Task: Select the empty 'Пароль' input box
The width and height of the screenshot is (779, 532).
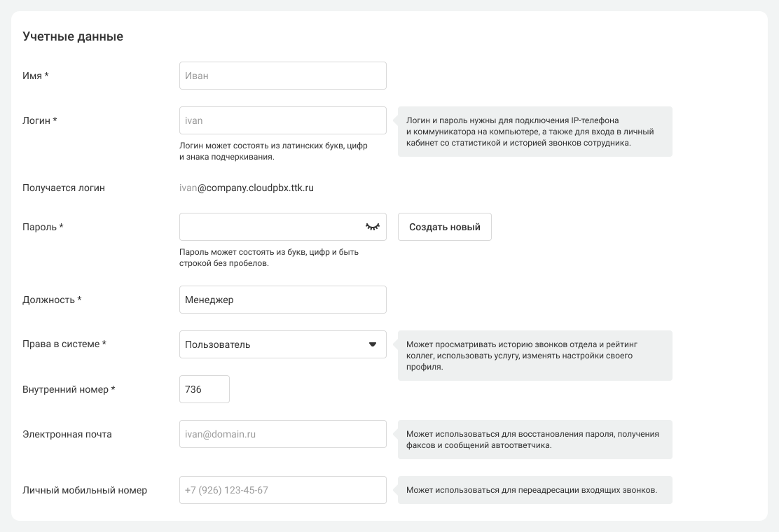Action: [x=270, y=227]
